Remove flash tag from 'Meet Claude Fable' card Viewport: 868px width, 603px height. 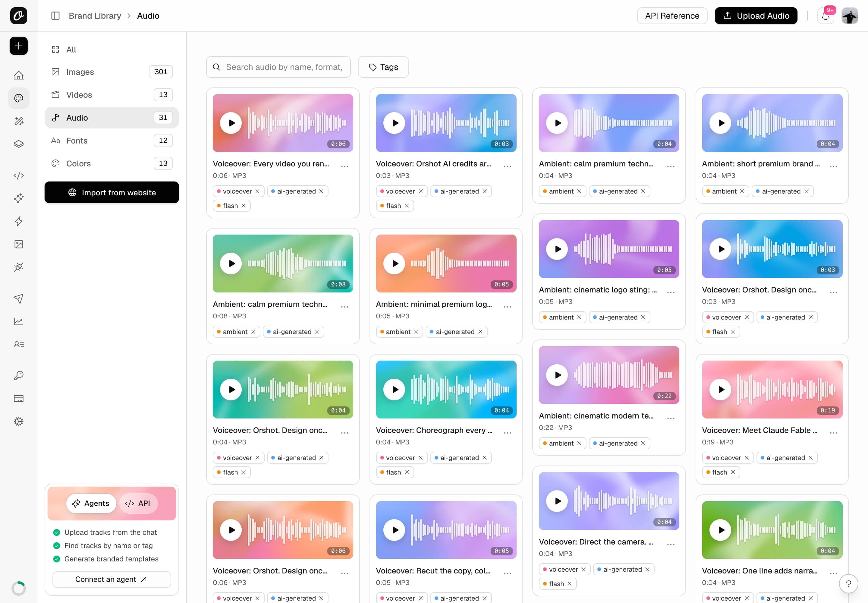pyautogui.click(x=733, y=472)
